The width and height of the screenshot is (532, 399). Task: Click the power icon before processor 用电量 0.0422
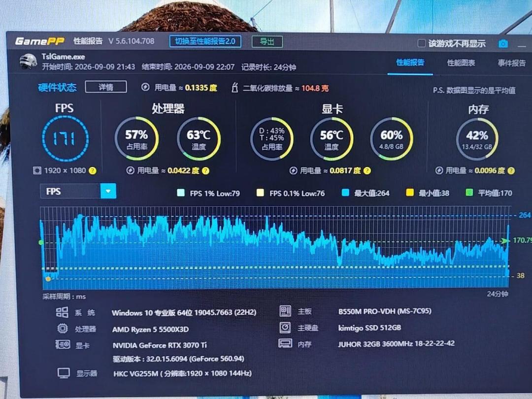(x=130, y=170)
